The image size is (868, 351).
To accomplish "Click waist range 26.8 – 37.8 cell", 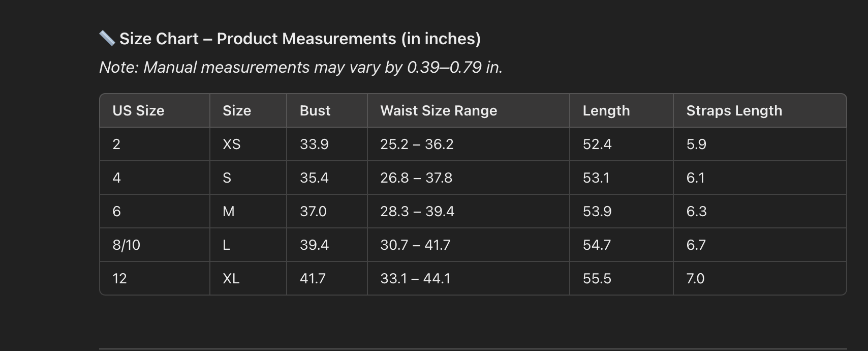I will click(416, 178).
